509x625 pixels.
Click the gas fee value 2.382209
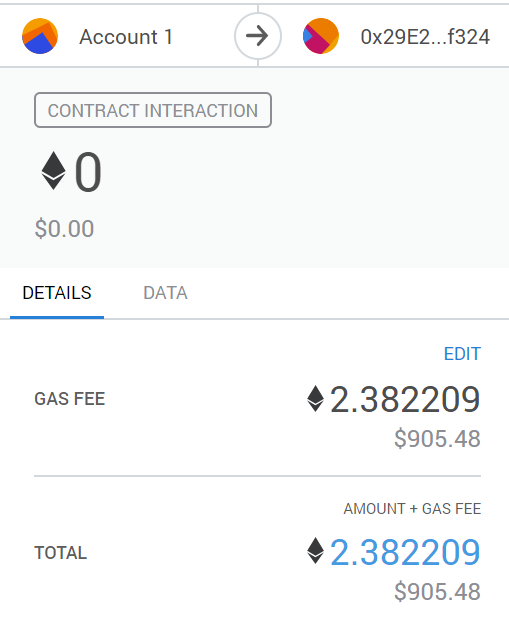pos(405,399)
